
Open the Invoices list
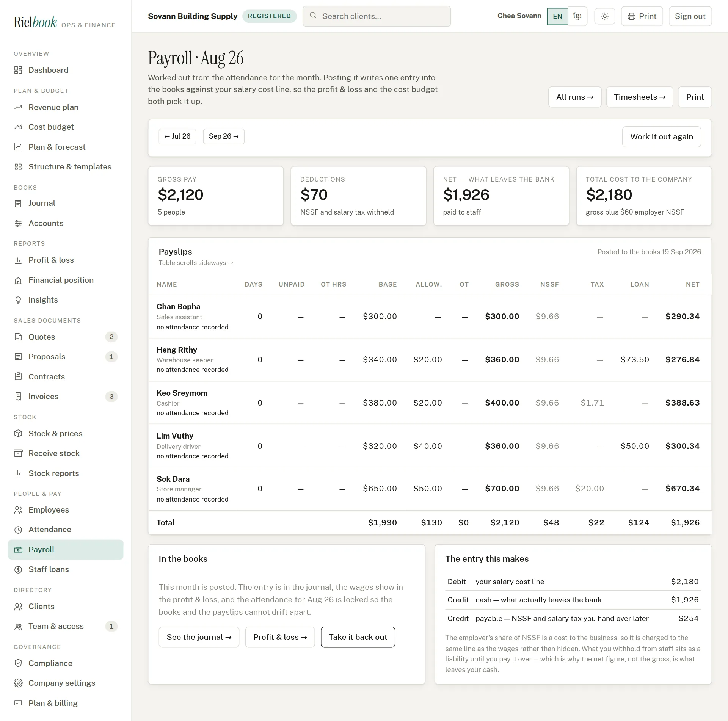coord(66,397)
